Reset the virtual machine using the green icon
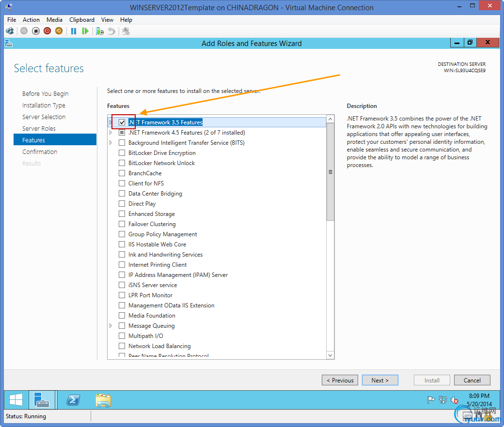The height and width of the screenshot is (427, 504). [x=85, y=31]
